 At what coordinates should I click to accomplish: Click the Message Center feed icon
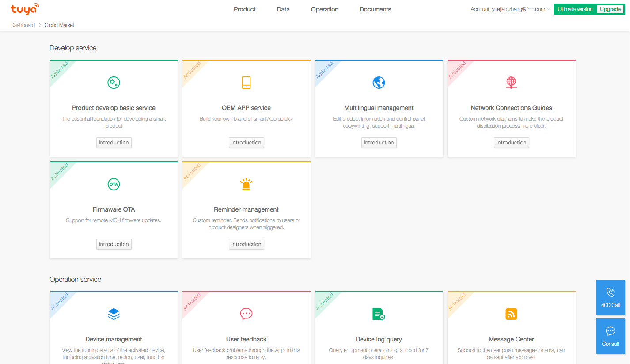[x=511, y=314]
